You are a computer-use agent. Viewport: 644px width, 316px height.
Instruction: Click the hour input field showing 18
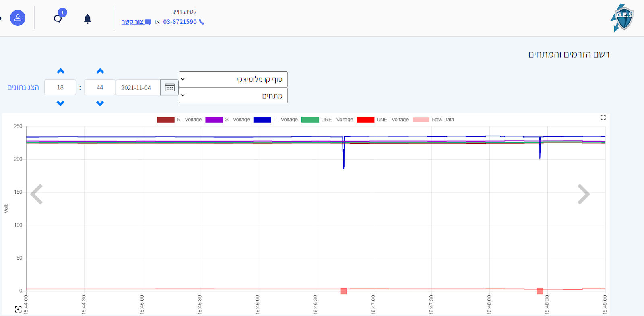point(60,87)
